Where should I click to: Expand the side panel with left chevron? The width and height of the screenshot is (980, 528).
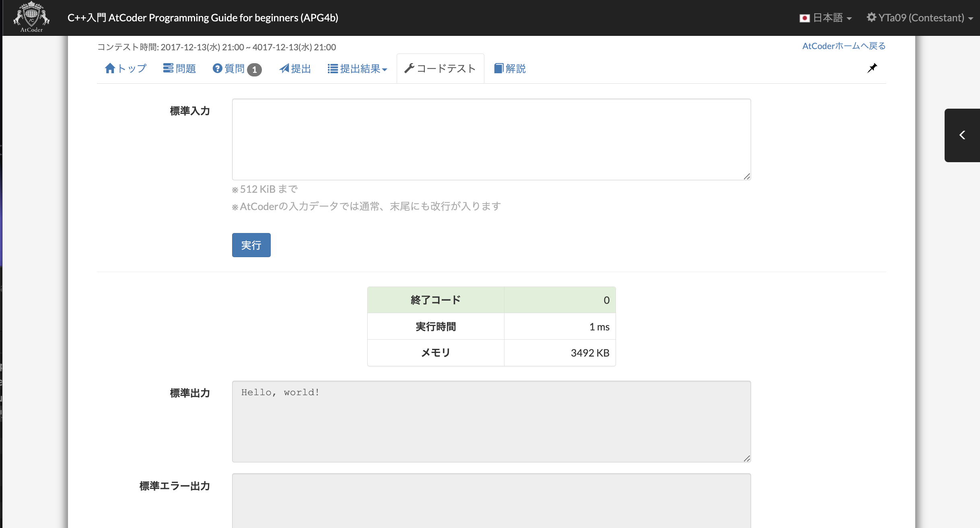tap(962, 135)
